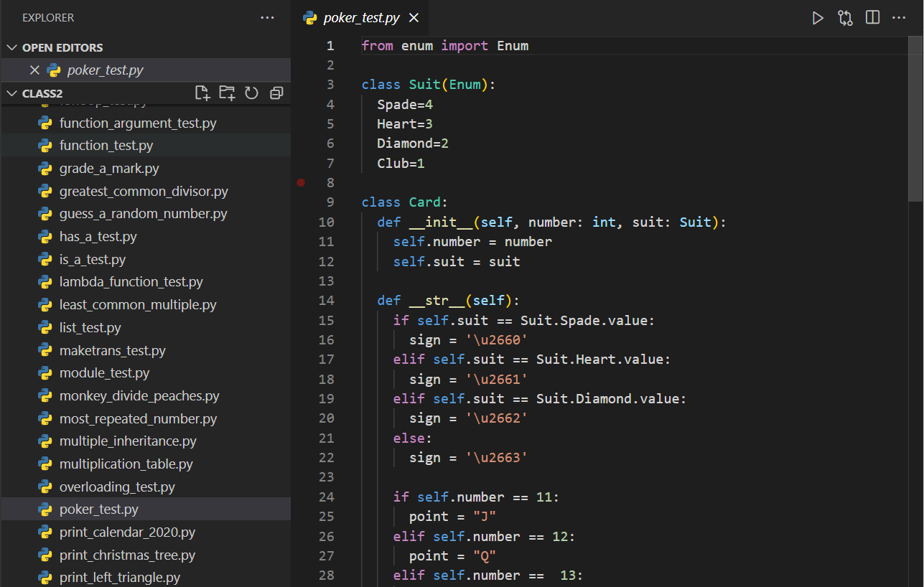The width and height of the screenshot is (924, 587).
Task: Select poker_test.py in CLASS2 file list
Action: click(145, 509)
